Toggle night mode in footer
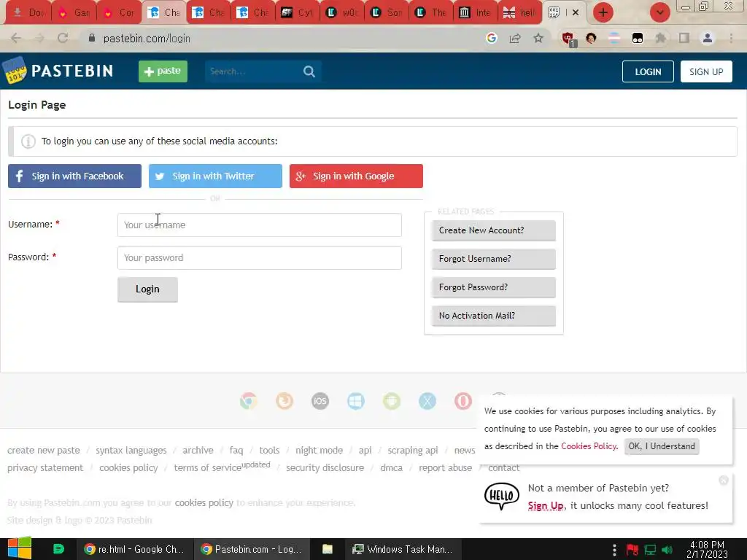The width and height of the screenshot is (747, 560). pyautogui.click(x=320, y=451)
